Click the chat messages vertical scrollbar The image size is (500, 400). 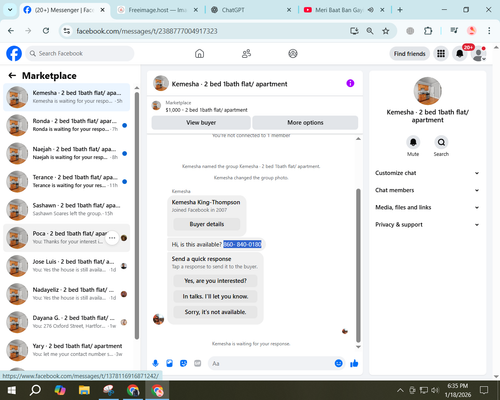pyautogui.click(x=358, y=266)
